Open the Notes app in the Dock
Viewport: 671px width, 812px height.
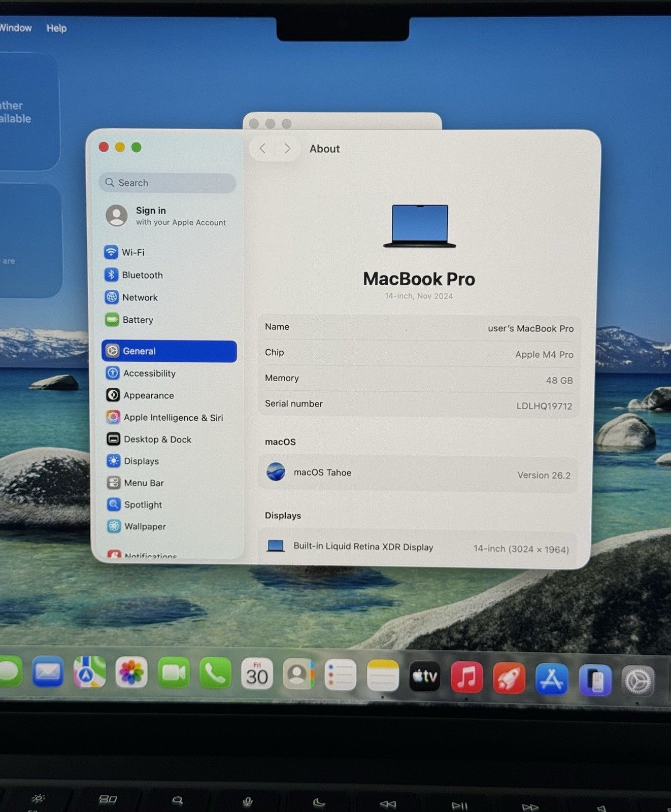[x=383, y=675]
